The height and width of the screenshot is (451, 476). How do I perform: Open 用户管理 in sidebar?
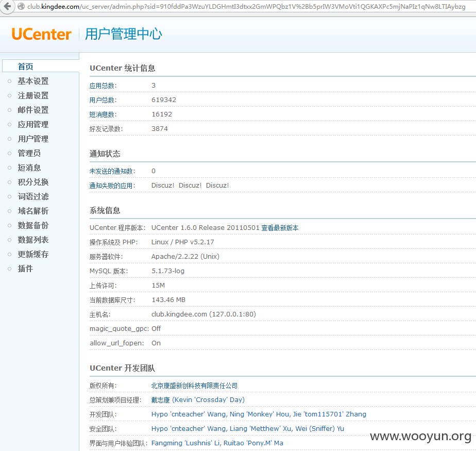tap(33, 139)
